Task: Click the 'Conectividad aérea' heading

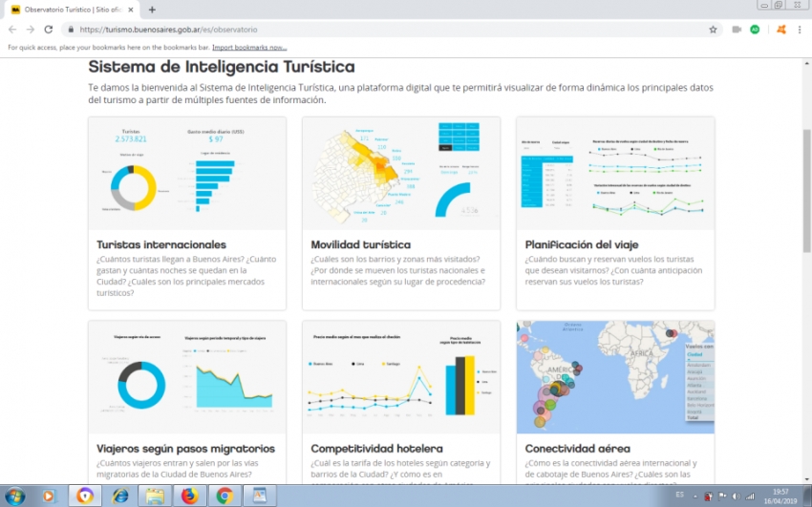Action: click(x=577, y=449)
